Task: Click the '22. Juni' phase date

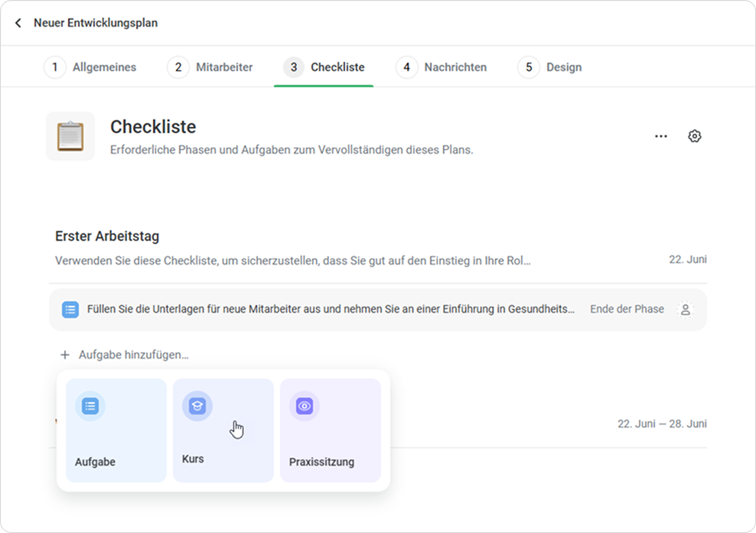Action: click(x=688, y=260)
